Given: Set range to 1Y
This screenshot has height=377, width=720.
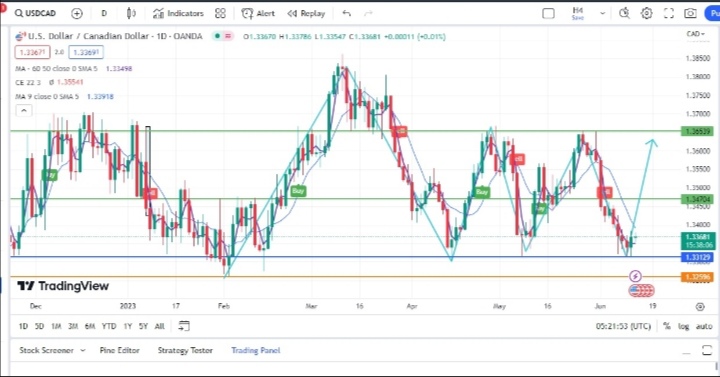Looking at the screenshot, I should point(128,326).
